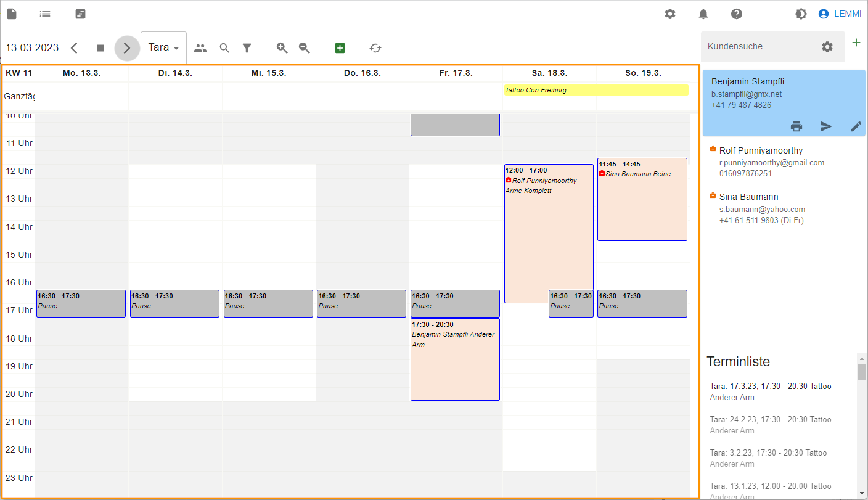Add new customer green plus
This screenshot has height=500, width=868.
[x=856, y=43]
